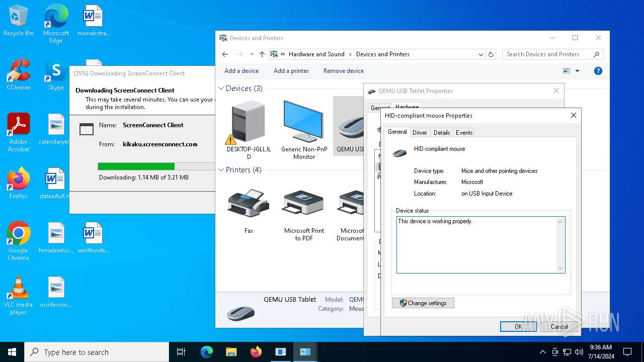This screenshot has width=644, height=362.
Task: Open Adobe Acrobat desktop shortcut
Action: click(19, 132)
